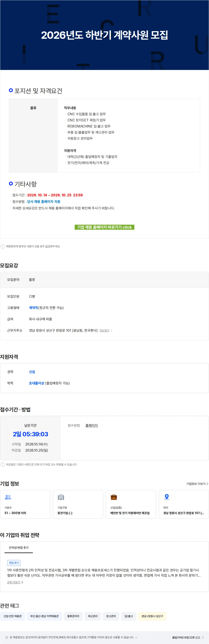This screenshot has height=644, width=209.
Task: Open 지도보기 map link
Action: pos(104,331)
